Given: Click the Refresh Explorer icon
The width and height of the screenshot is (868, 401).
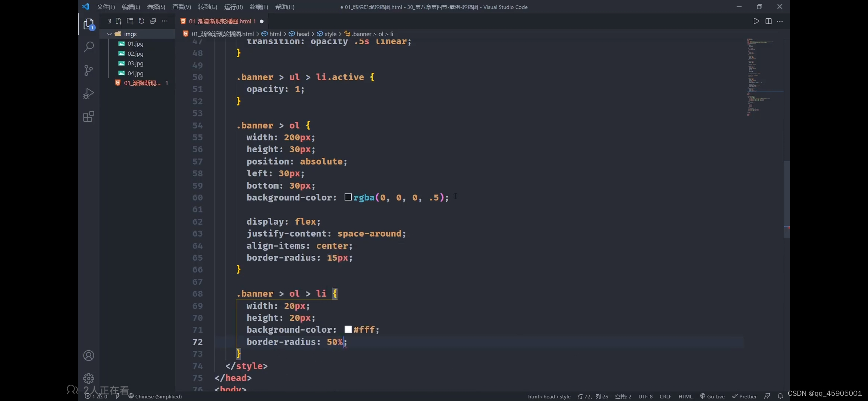Looking at the screenshot, I should coord(141,21).
